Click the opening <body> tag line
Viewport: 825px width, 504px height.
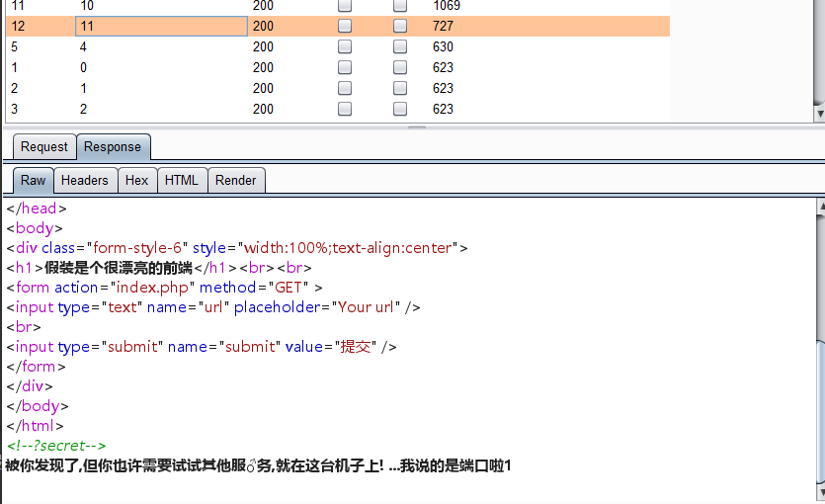click(35, 228)
